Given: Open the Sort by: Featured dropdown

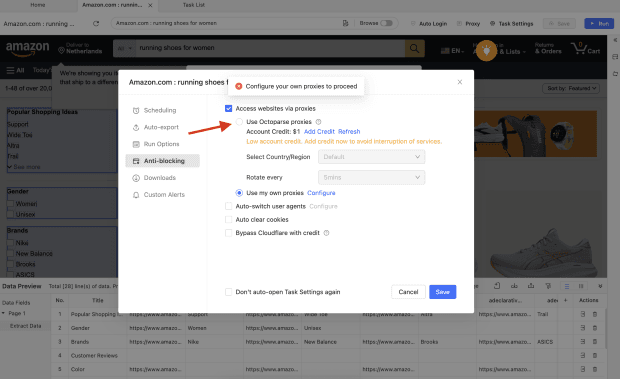Looking at the screenshot, I should (571, 89).
